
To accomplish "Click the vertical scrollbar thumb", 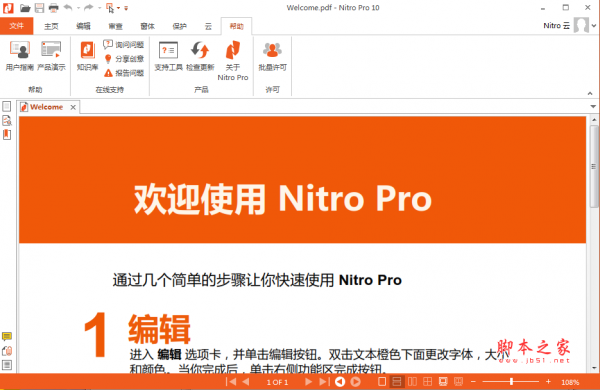I will point(594,166).
